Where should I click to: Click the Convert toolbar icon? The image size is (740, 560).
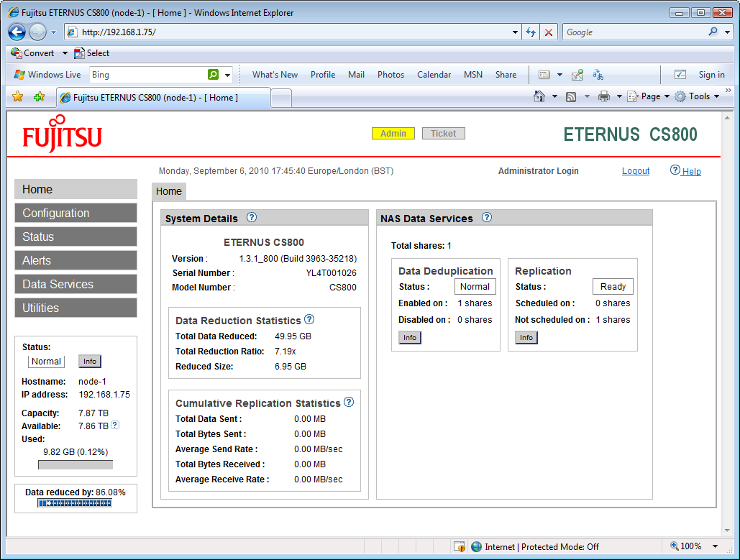(16, 53)
